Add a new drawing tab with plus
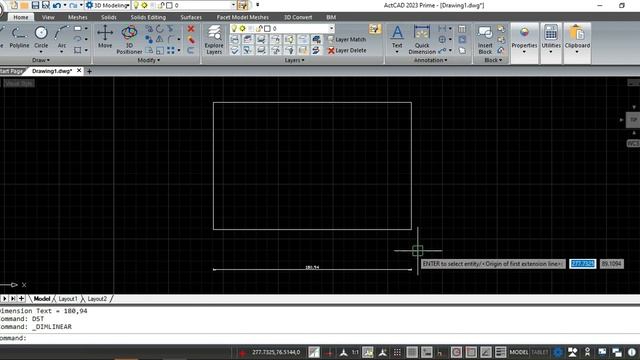This screenshot has width=640, height=360. click(x=89, y=71)
